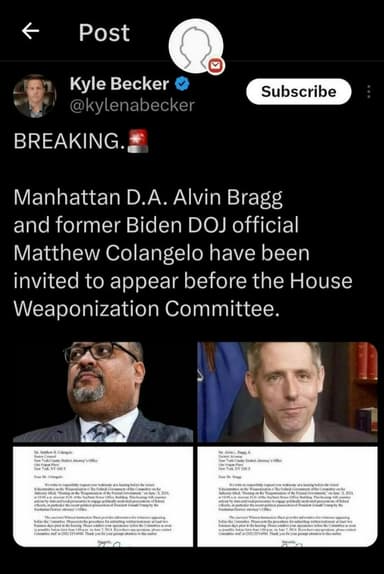Tap the back arrow icon
384x574 pixels.
tap(30, 31)
